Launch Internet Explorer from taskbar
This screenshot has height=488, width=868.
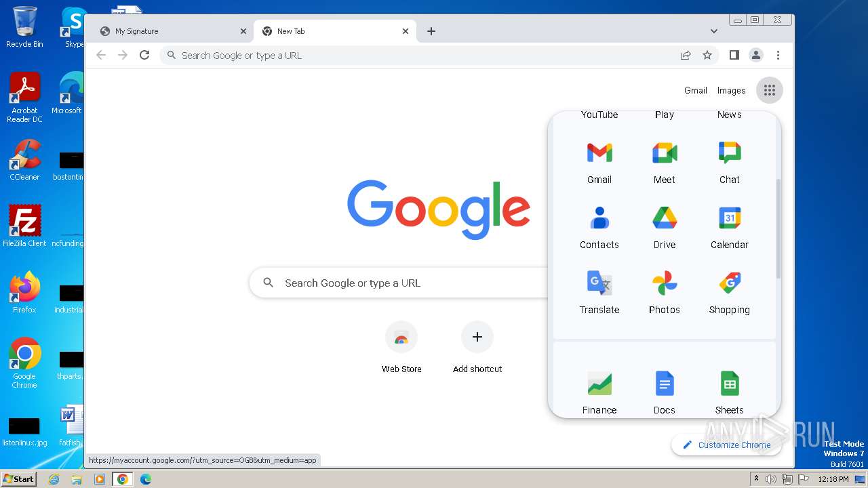point(54,479)
